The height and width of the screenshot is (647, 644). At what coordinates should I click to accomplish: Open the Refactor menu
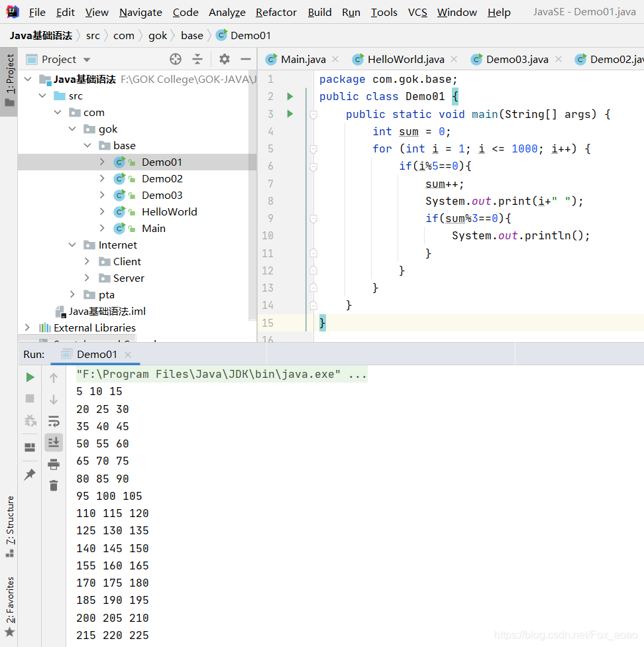point(276,13)
